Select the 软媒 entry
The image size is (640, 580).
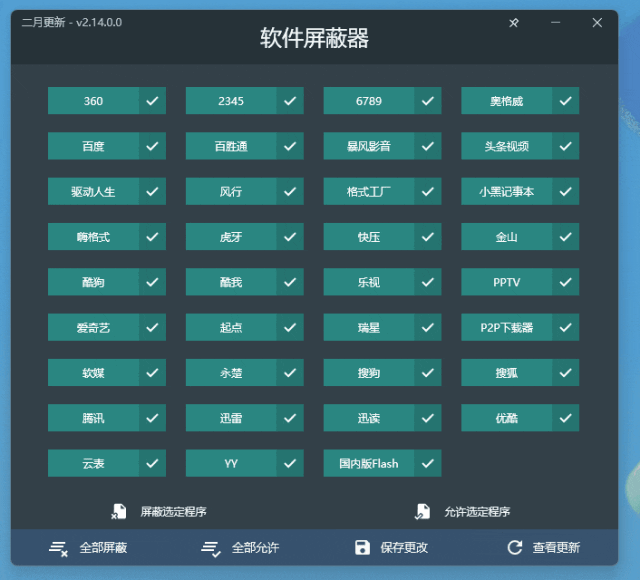coord(93,373)
